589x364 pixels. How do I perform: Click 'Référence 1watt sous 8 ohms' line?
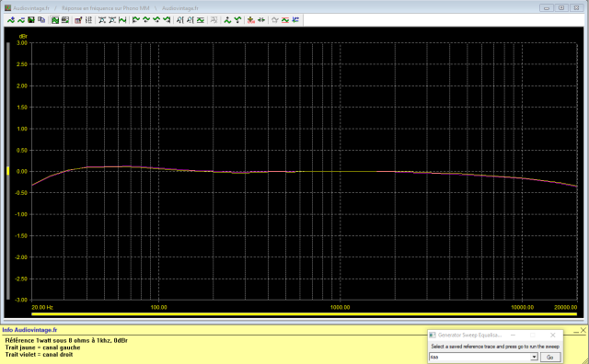coord(66,341)
